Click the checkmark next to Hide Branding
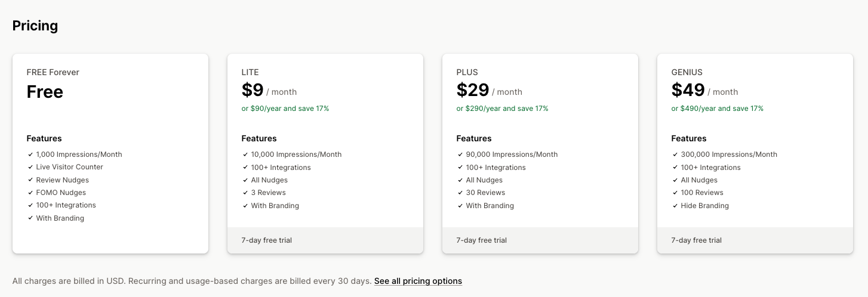This screenshot has height=297, width=868. click(x=675, y=206)
